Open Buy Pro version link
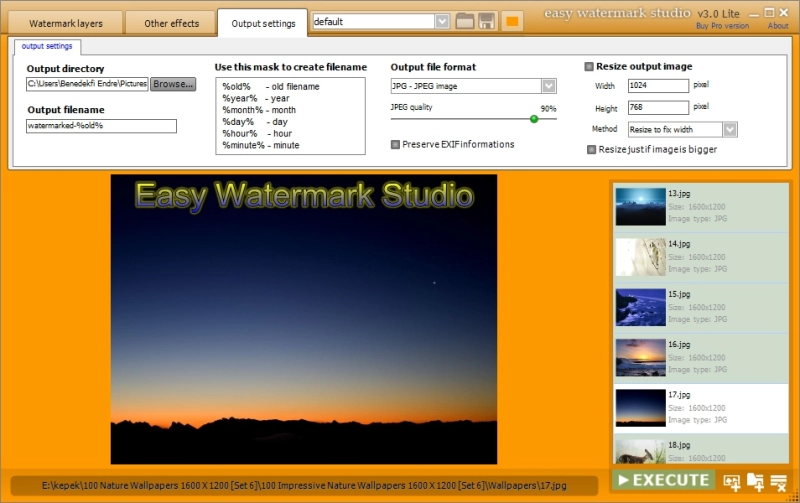The height and width of the screenshot is (503, 800). tap(722, 26)
